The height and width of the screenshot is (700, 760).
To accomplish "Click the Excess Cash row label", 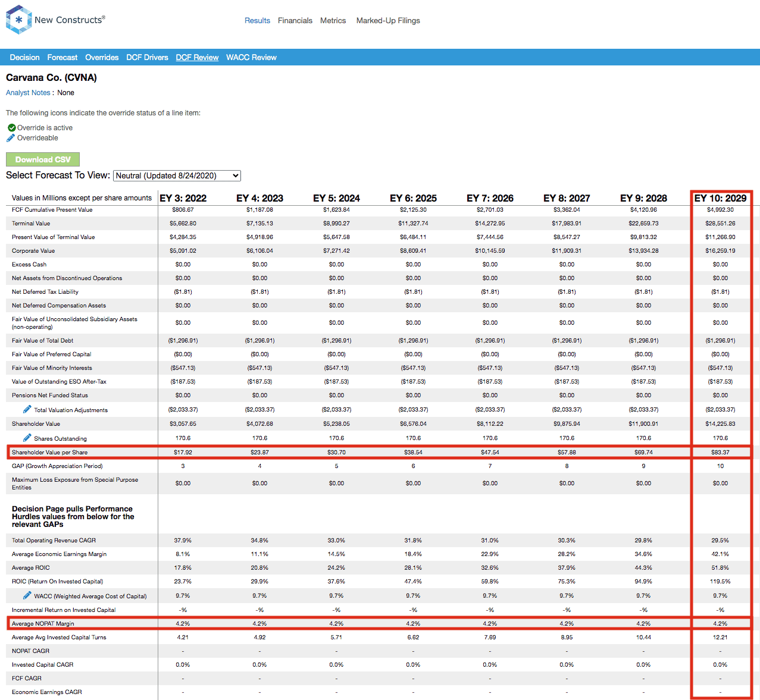I will click(x=29, y=265).
